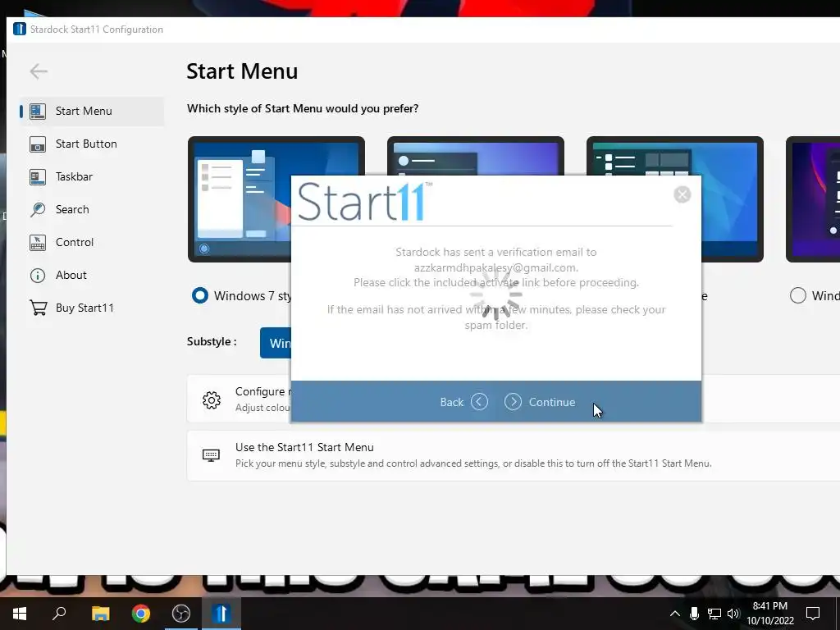Open the Substyle dropdown
This screenshot has height=630, width=840.
(x=276, y=343)
